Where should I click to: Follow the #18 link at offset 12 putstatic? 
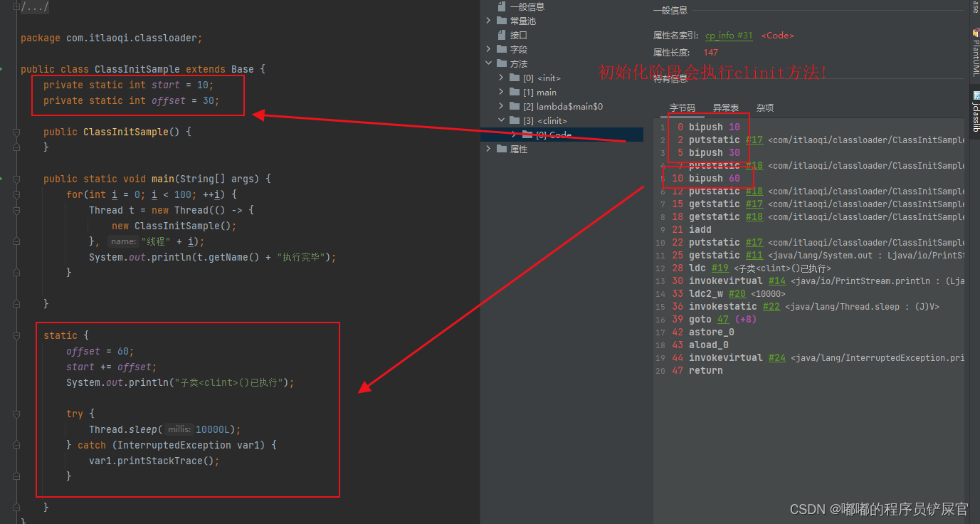click(x=754, y=192)
